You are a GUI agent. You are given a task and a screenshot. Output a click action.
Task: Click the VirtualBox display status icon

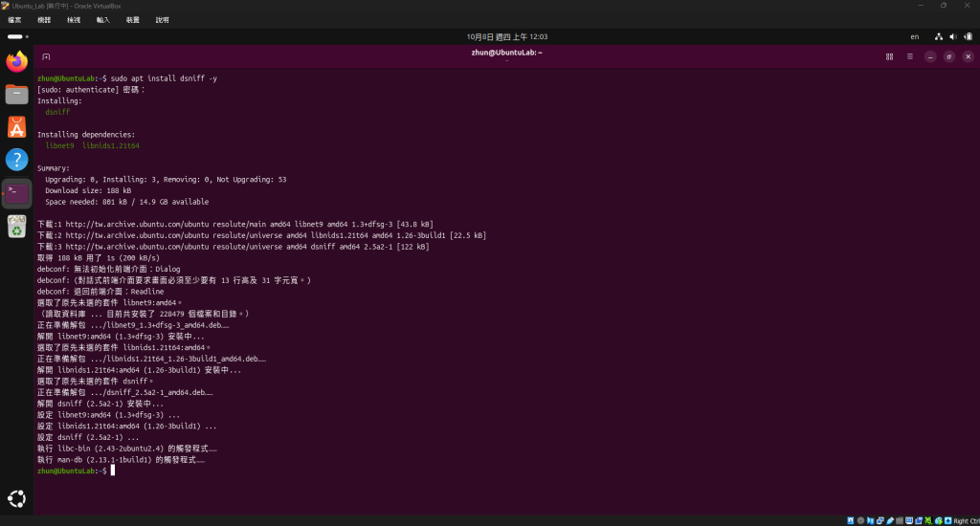(x=909, y=520)
